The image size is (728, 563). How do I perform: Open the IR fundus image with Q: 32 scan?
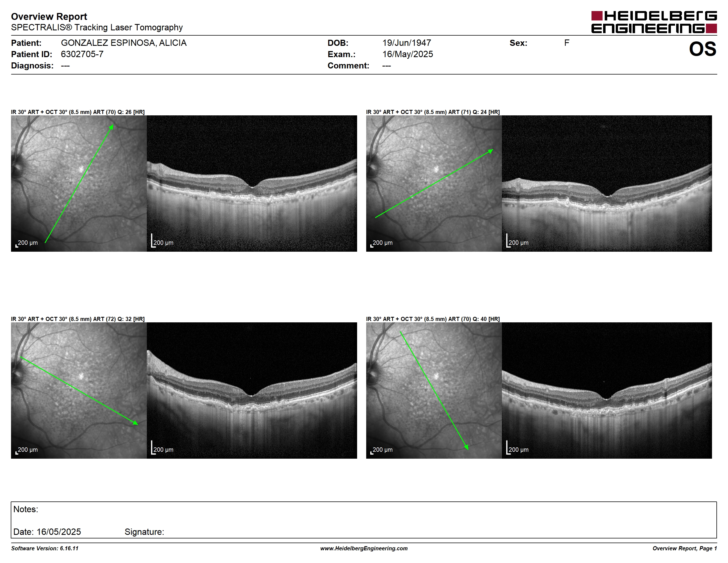(79, 390)
